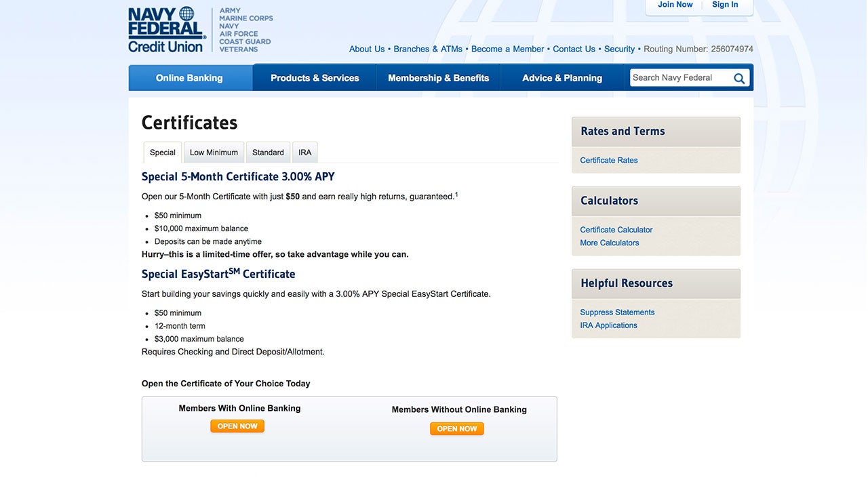Screen dimensions: 868x488
Task: Click the search magnifying glass icon
Action: 739,79
